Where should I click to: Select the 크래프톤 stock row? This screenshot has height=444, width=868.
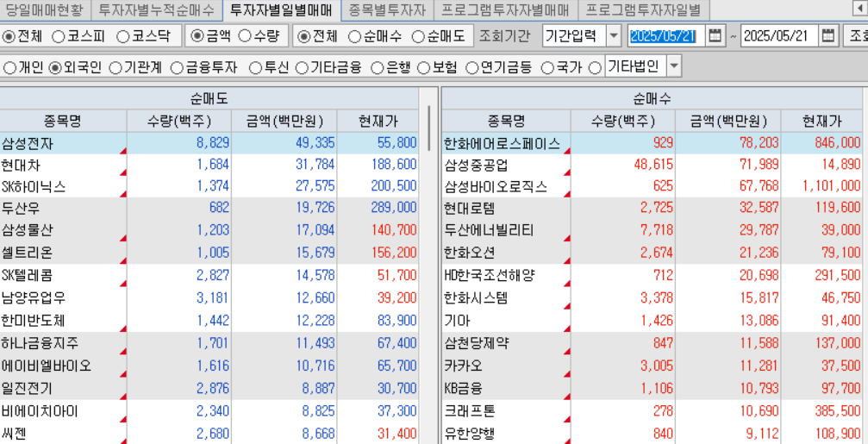pyautogui.click(x=653, y=411)
